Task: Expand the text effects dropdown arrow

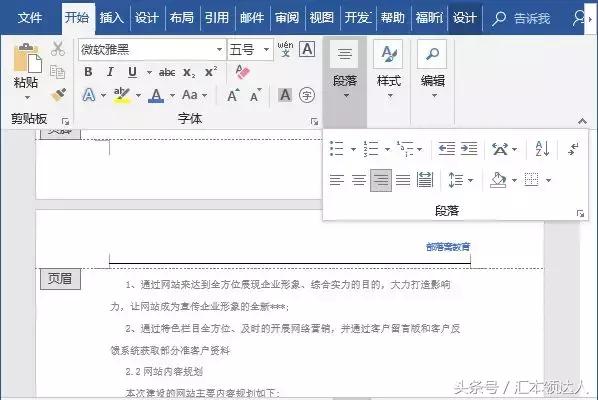Action: point(103,95)
